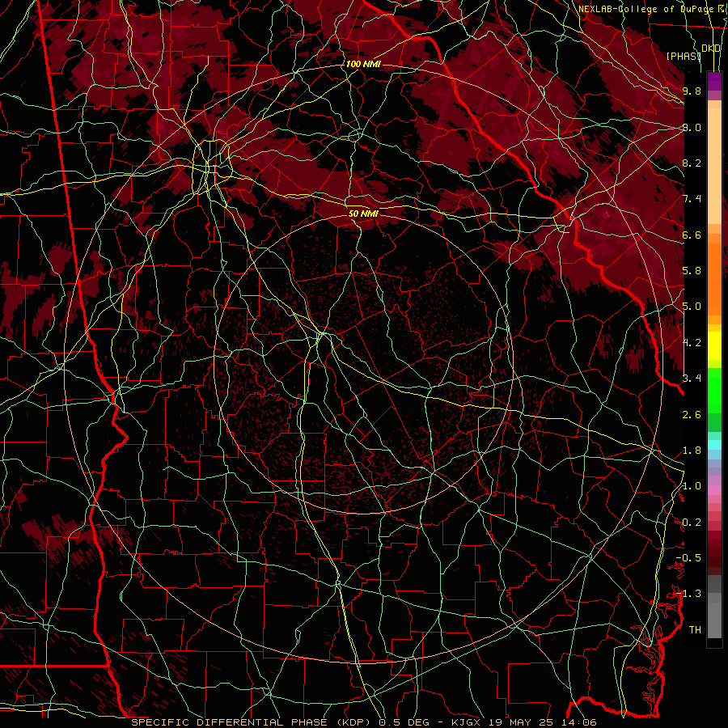This screenshot has height=728, width=728.
Task: Click the 0.2 scale label
Action: pos(692,523)
